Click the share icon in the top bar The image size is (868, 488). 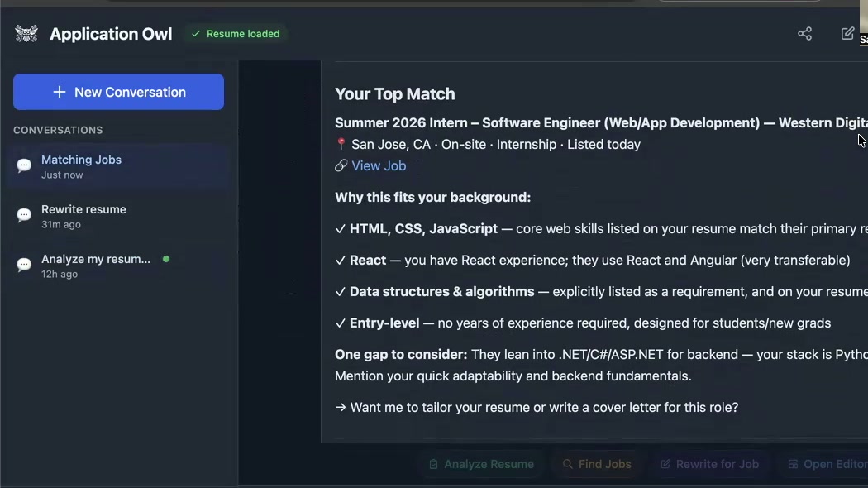point(804,33)
